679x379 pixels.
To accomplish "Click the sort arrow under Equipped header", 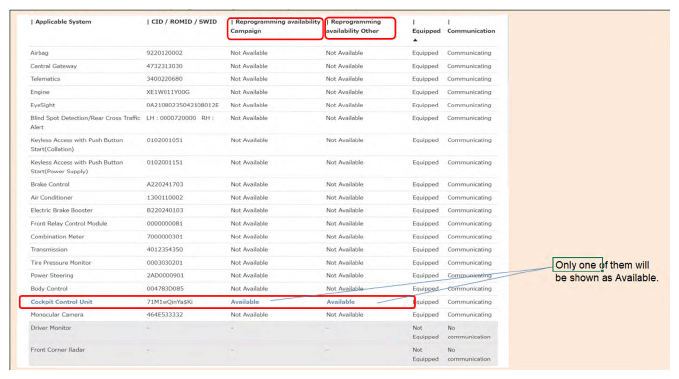I will click(415, 40).
